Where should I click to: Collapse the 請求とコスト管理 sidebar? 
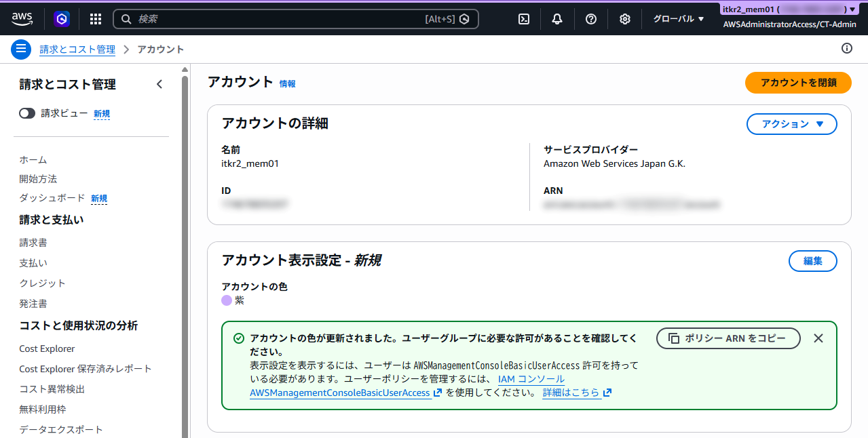pos(159,85)
